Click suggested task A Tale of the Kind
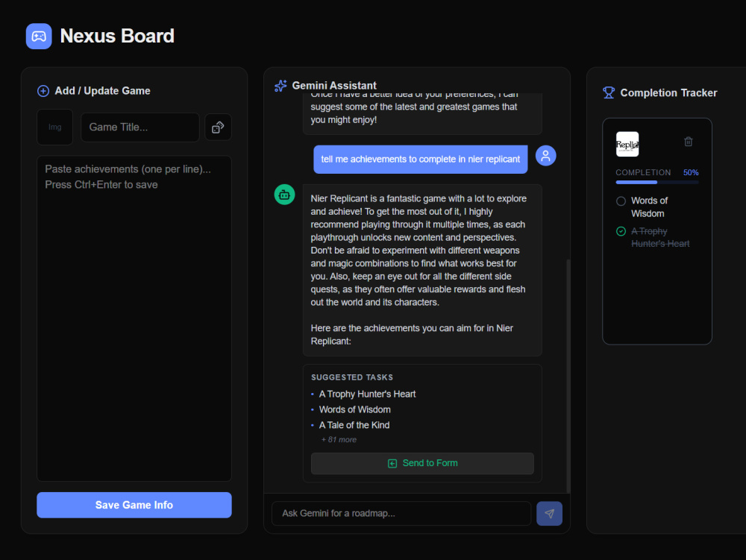 (354, 426)
